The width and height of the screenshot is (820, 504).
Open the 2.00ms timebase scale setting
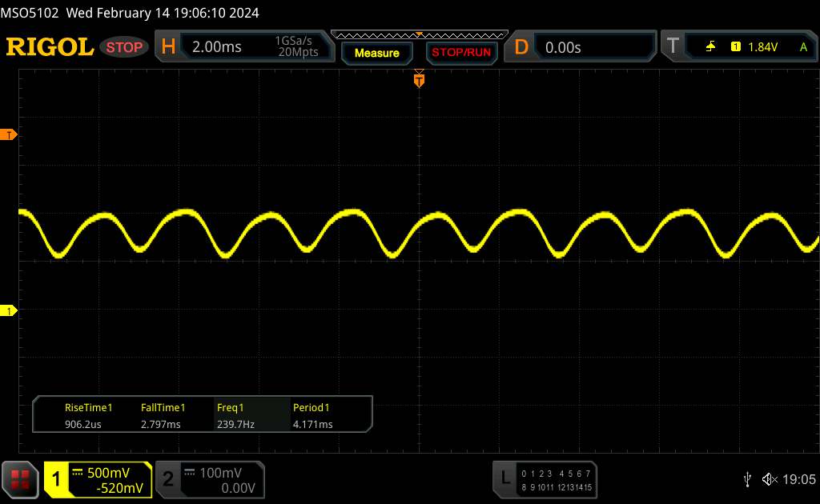pos(217,47)
